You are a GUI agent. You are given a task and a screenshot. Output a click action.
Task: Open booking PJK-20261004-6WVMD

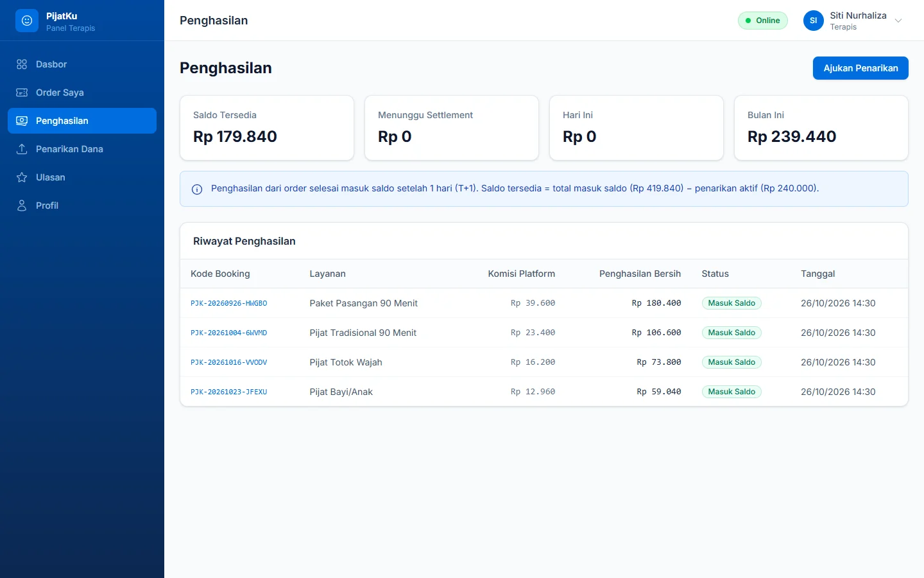click(228, 333)
